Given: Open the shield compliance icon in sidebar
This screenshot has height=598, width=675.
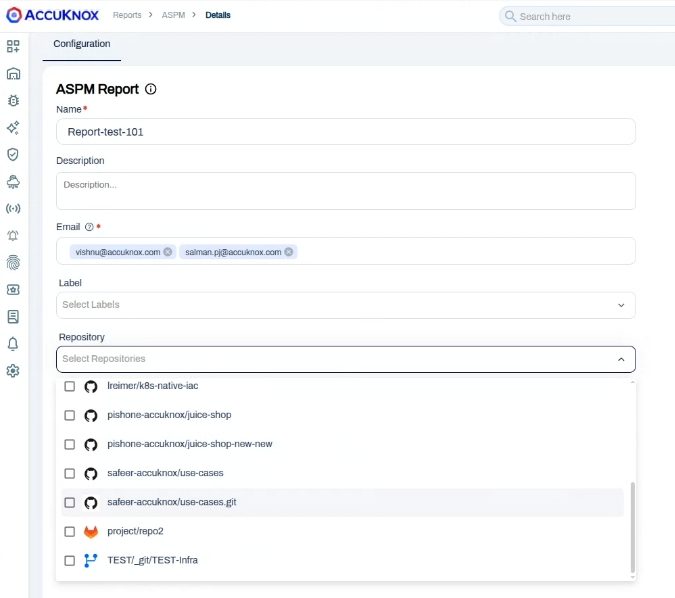Looking at the screenshot, I should point(13,155).
